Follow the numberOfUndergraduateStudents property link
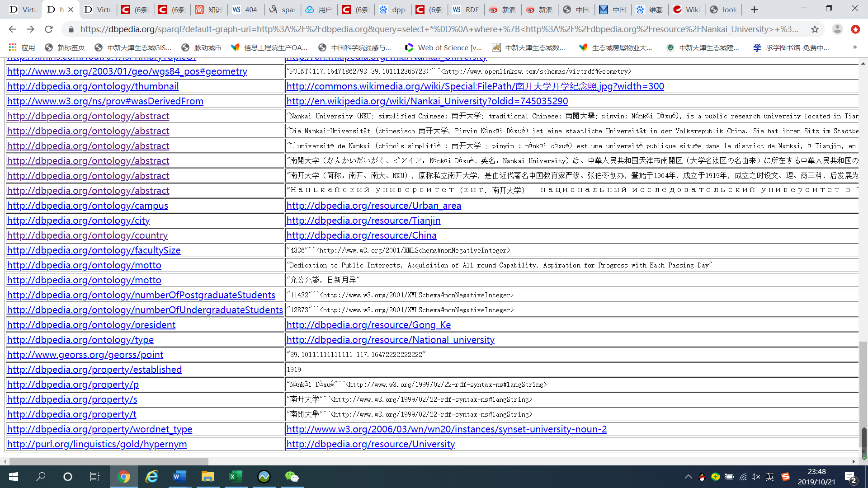Image resolution: width=868 pixels, height=488 pixels. (145, 310)
